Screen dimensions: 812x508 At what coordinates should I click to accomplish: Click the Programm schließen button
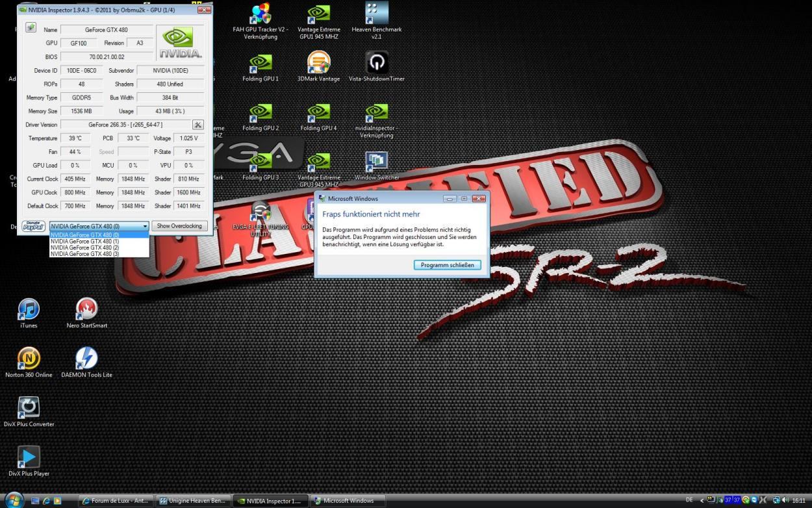(x=448, y=265)
